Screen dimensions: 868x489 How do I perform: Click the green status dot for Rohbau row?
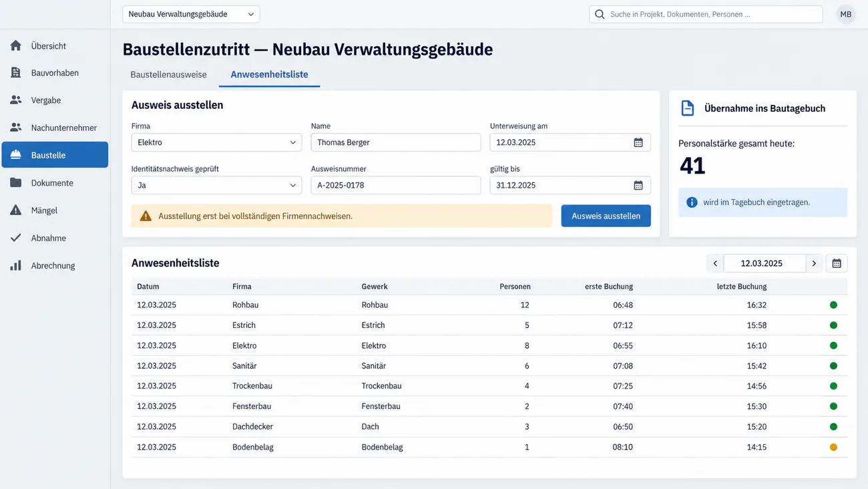[833, 305]
